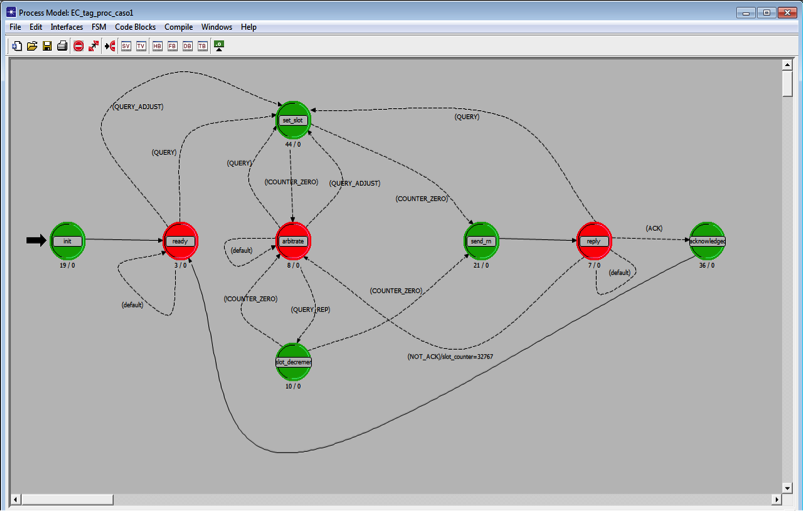803x511 pixels.
Task: Open the Edit menu
Action: pyautogui.click(x=36, y=27)
